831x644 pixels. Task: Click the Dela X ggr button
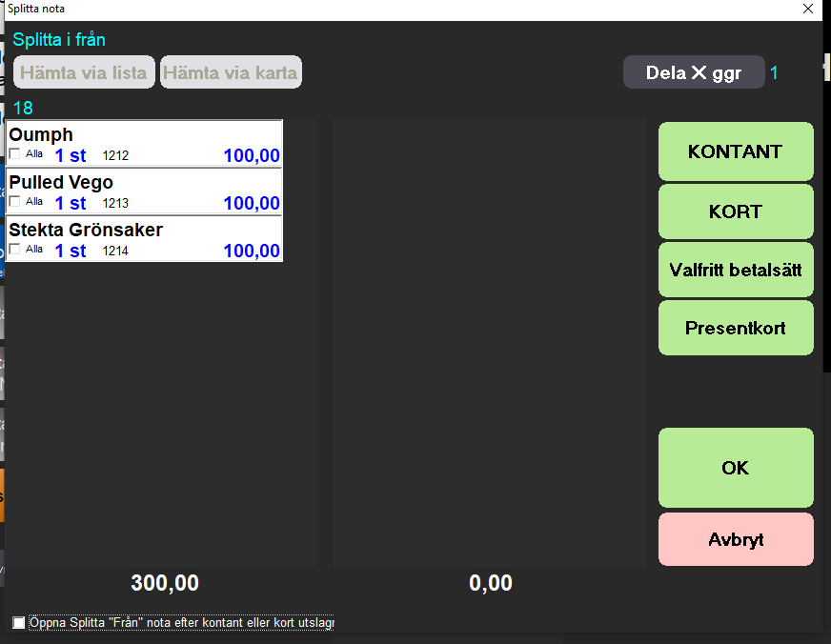tap(694, 72)
